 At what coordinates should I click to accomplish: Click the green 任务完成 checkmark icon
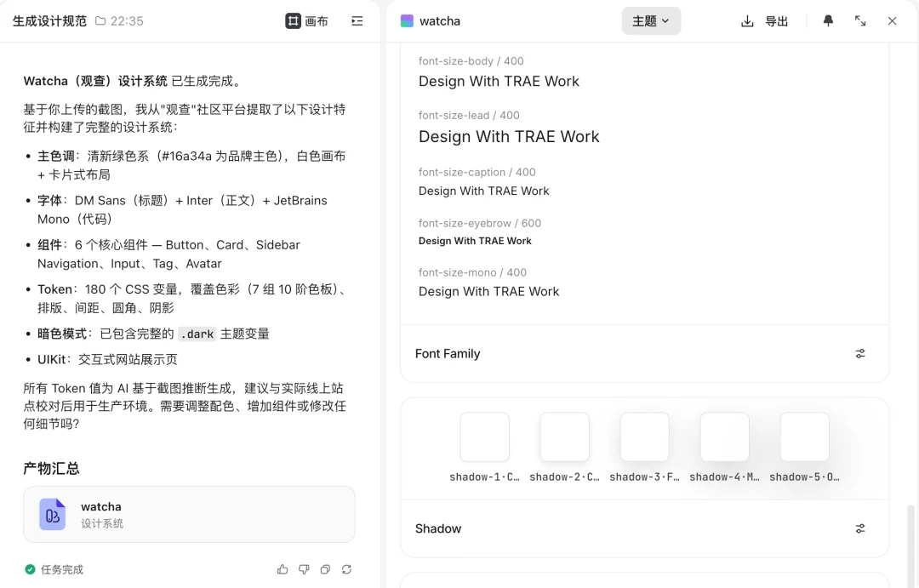click(x=30, y=569)
